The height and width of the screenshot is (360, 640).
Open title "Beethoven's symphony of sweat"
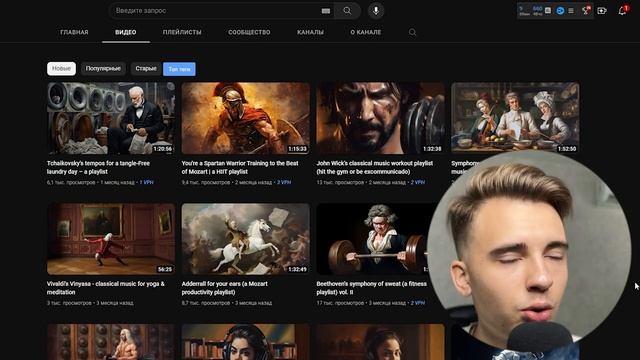(x=371, y=288)
